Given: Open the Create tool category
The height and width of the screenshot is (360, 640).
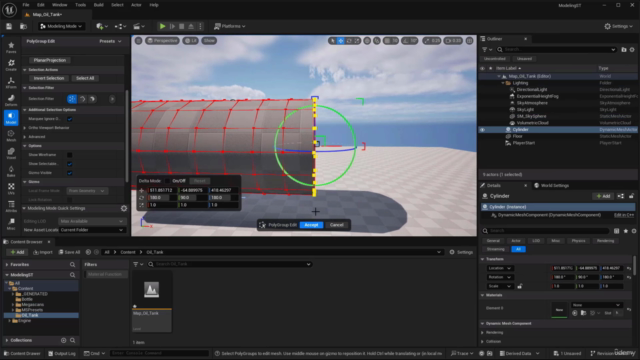Looking at the screenshot, I should click(x=11, y=64).
